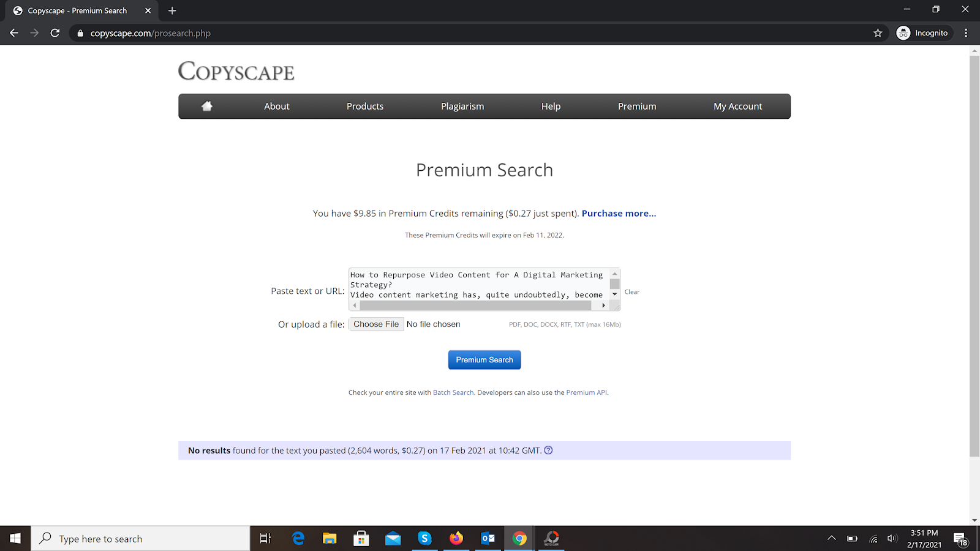Image resolution: width=980 pixels, height=551 pixels.
Task: Go to Copyscape home via house icon
Action: point(207,106)
